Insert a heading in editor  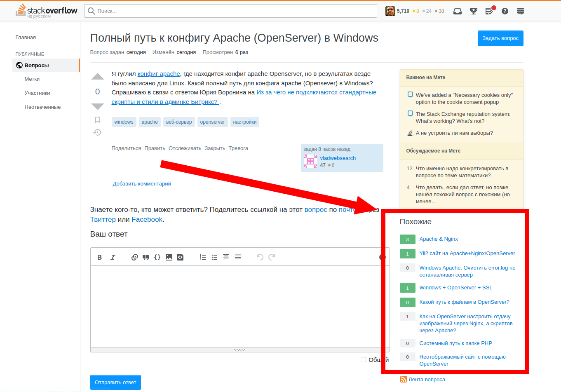pyautogui.click(x=226, y=257)
